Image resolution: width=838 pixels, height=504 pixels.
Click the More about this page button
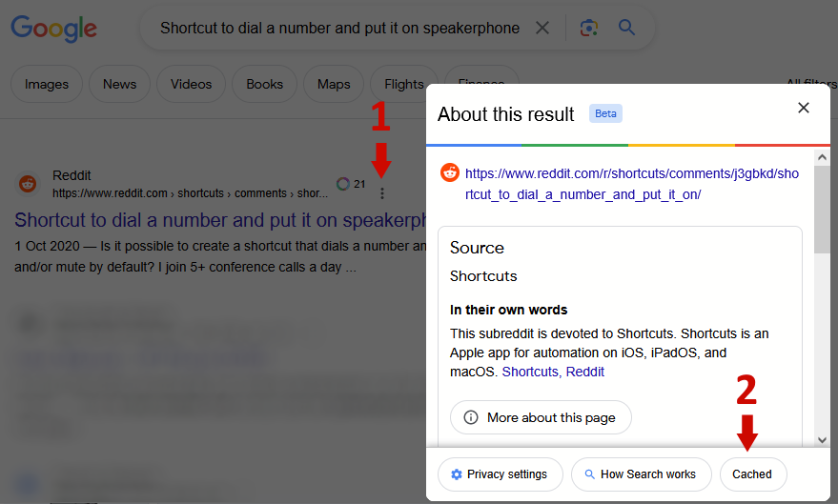pos(541,417)
